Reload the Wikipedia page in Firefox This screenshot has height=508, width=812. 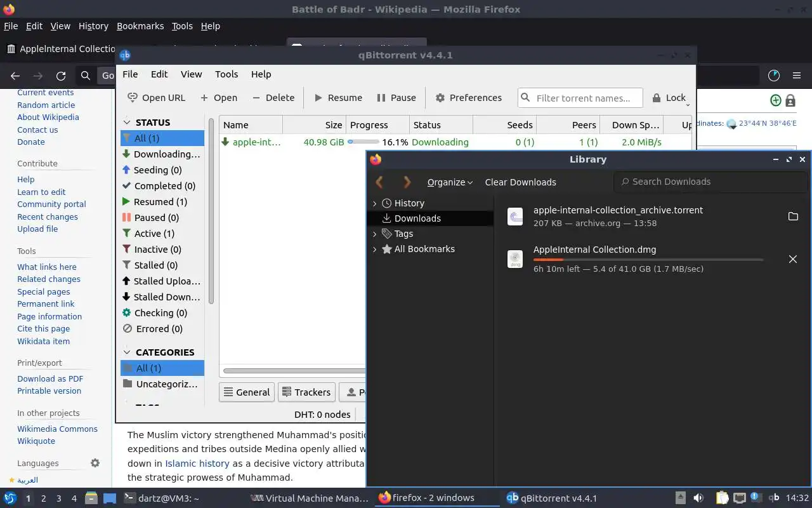click(x=61, y=76)
